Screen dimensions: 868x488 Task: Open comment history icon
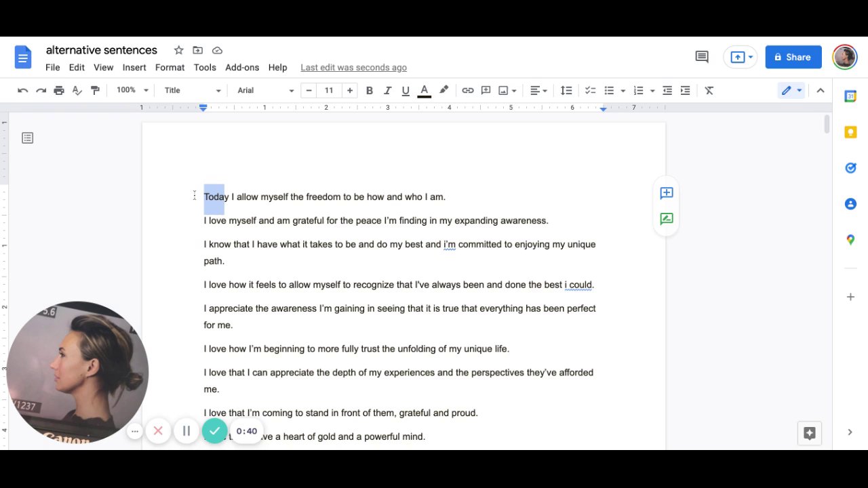pyautogui.click(x=702, y=57)
